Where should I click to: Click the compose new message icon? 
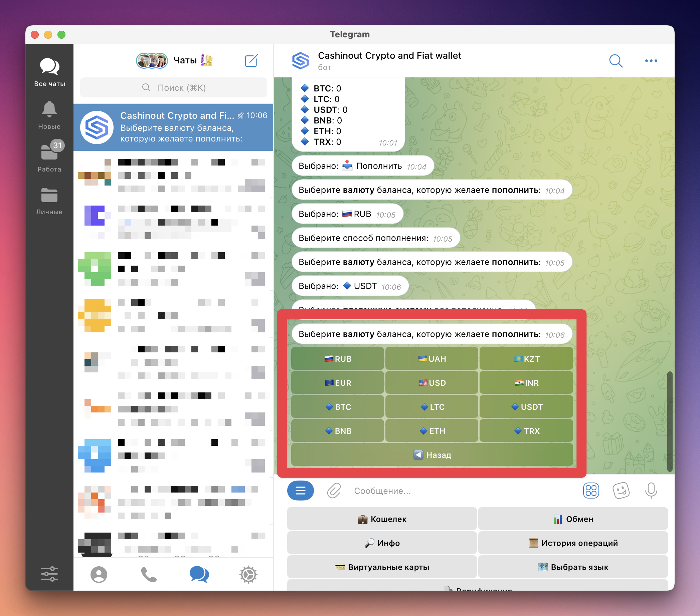(x=251, y=61)
